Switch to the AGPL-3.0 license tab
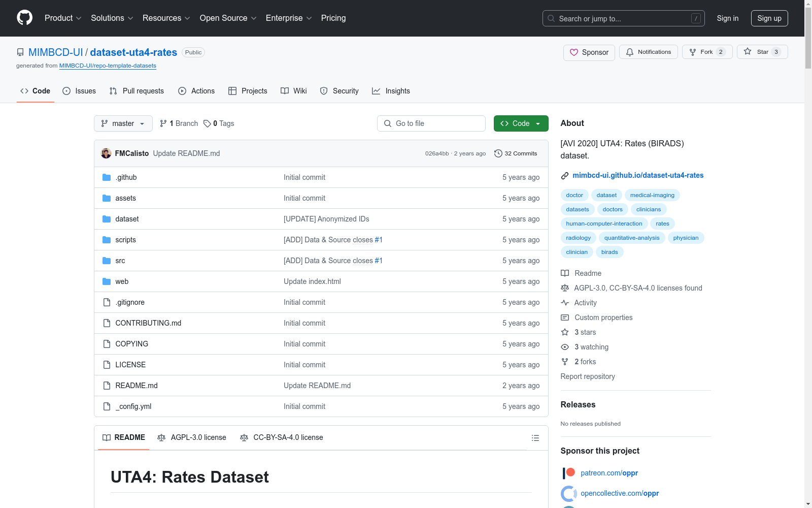The image size is (812, 508). pyautogui.click(x=192, y=437)
